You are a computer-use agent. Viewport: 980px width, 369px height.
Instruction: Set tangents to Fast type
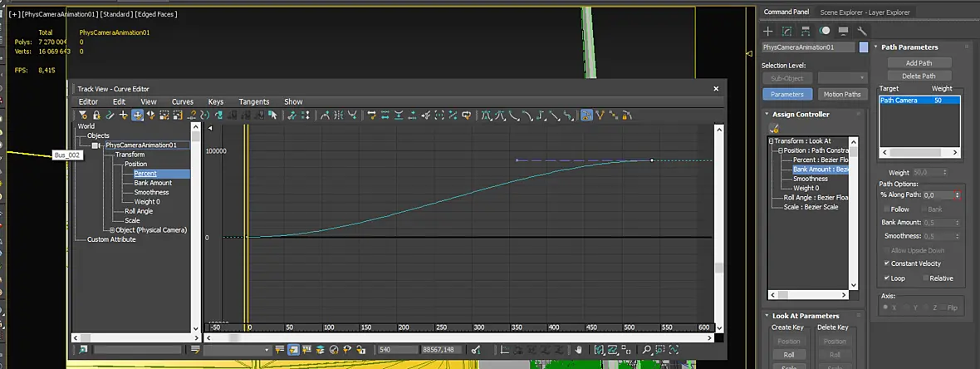513,115
